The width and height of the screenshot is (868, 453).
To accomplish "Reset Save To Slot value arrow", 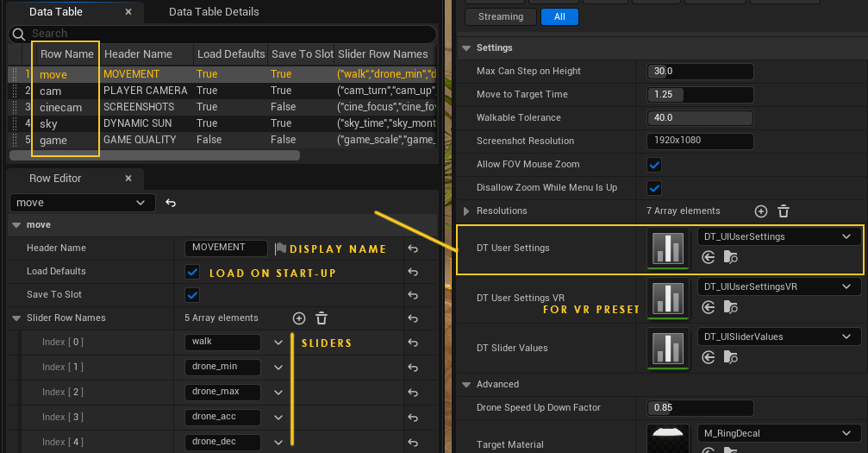I will coord(413,295).
